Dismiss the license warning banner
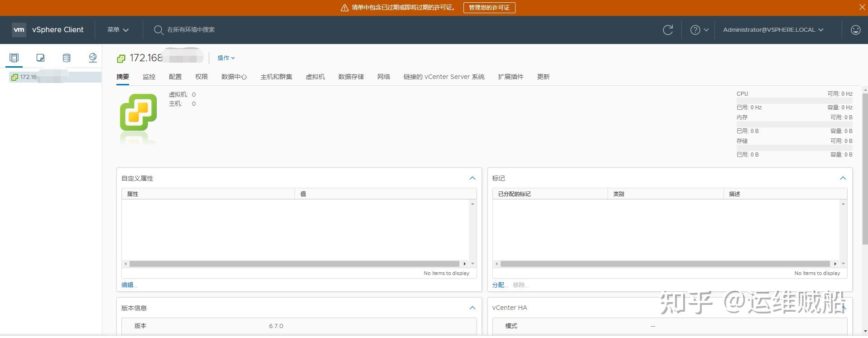 (862, 7)
